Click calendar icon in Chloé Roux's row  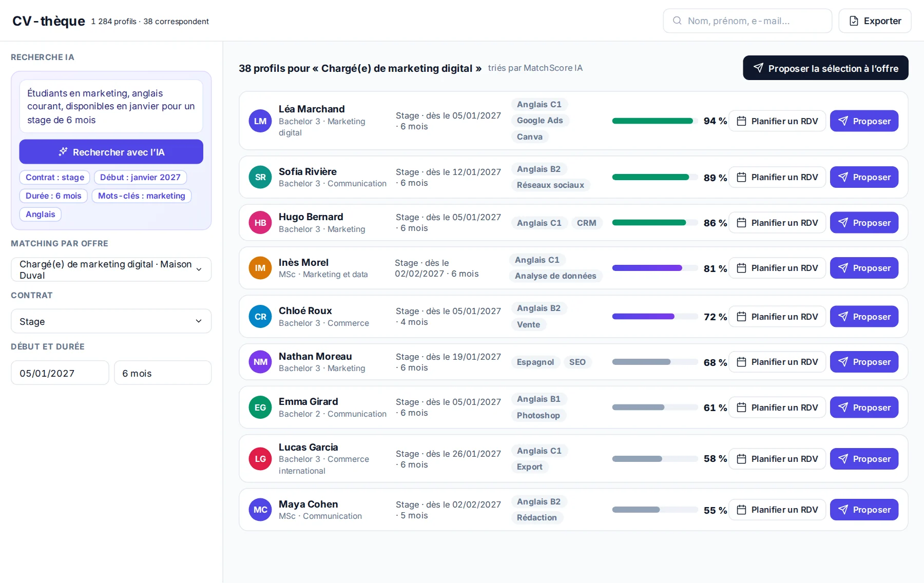pos(741,317)
